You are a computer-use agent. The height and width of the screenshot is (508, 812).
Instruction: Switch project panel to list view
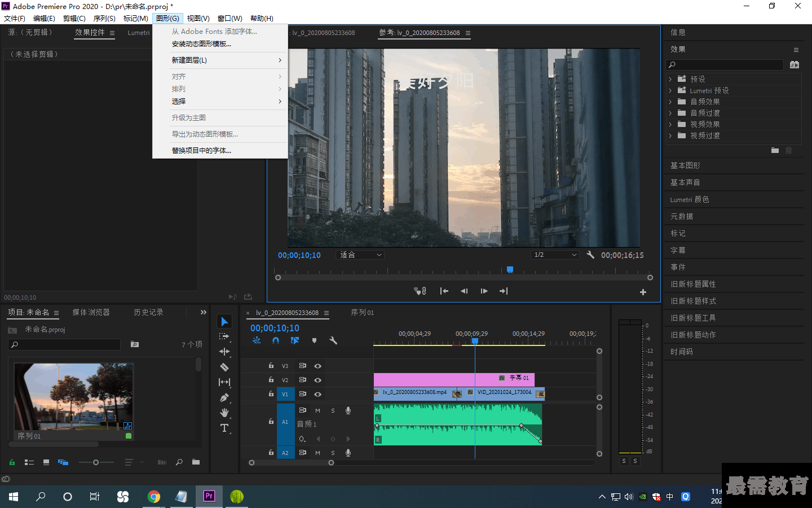(29, 462)
